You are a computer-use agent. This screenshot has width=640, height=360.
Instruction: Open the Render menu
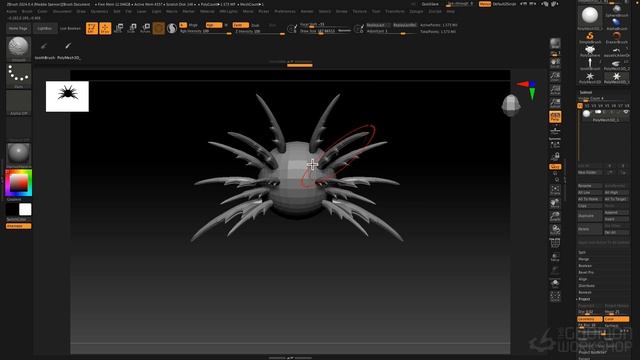coord(307,11)
